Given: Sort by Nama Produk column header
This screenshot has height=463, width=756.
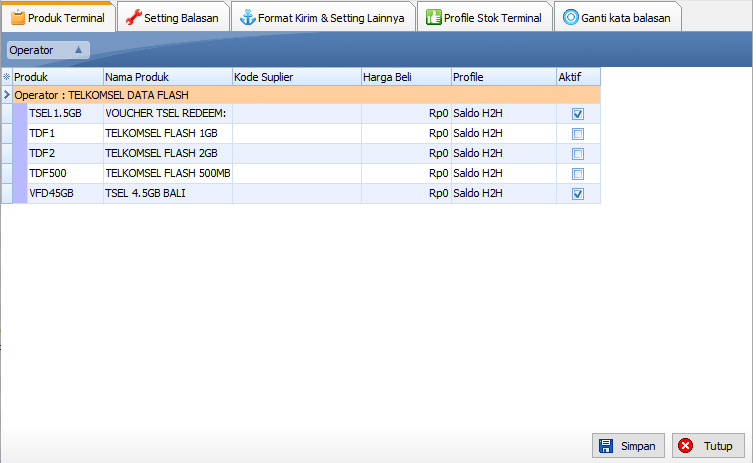Looking at the screenshot, I should (x=168, y=77).
